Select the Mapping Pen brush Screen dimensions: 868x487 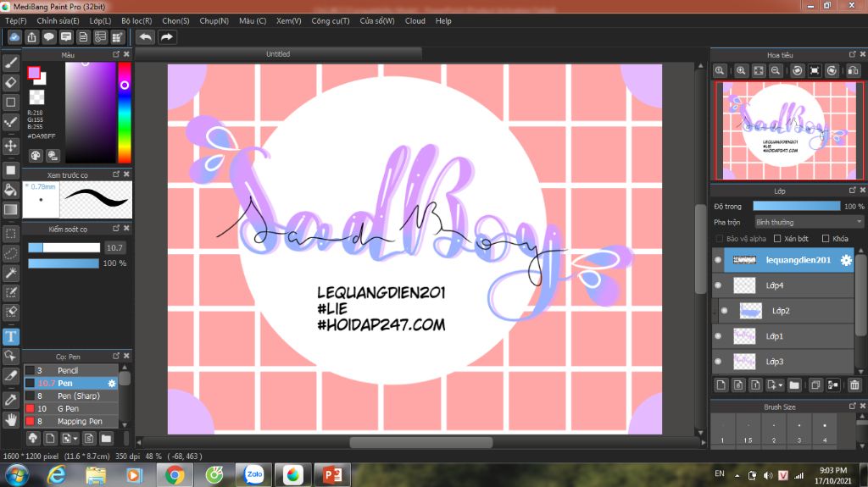pyautogui.click(x=71, y=421)
